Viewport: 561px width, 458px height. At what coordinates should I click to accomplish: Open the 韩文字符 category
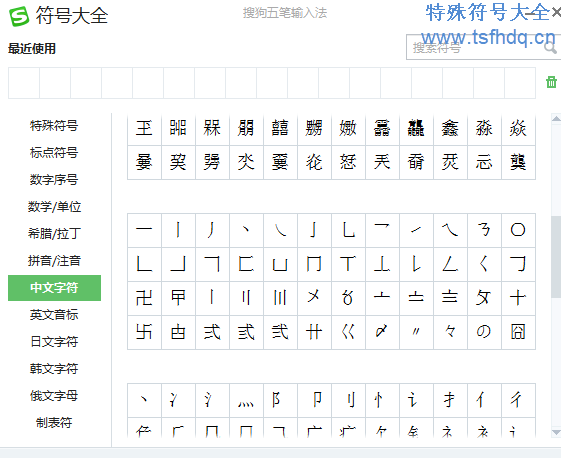[x=54, y=369]
